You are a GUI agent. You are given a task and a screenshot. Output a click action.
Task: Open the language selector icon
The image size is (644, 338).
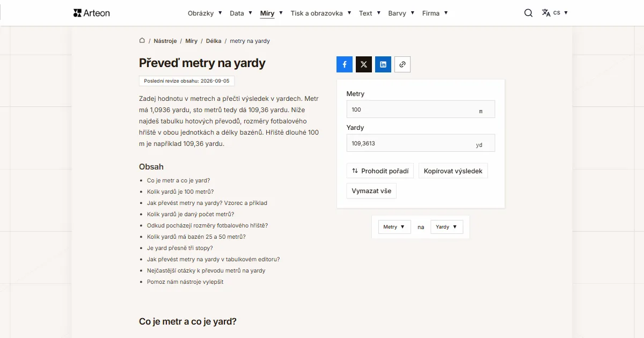coord(546,13)
